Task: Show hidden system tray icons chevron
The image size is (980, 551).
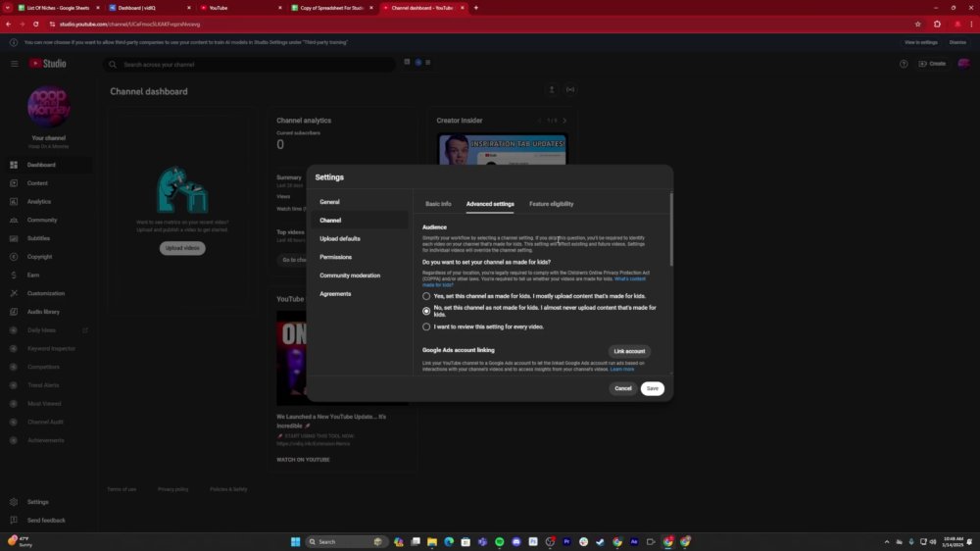Action: pyautogui.click(x=886, y=541)
